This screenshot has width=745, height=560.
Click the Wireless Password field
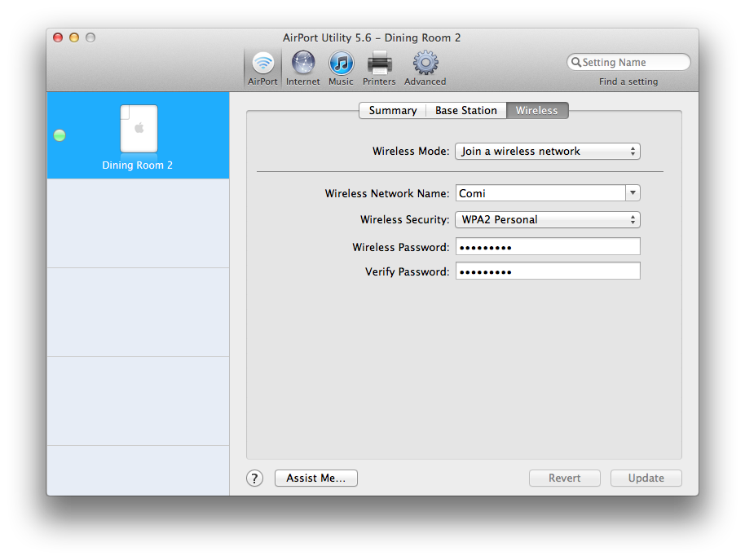548,246
